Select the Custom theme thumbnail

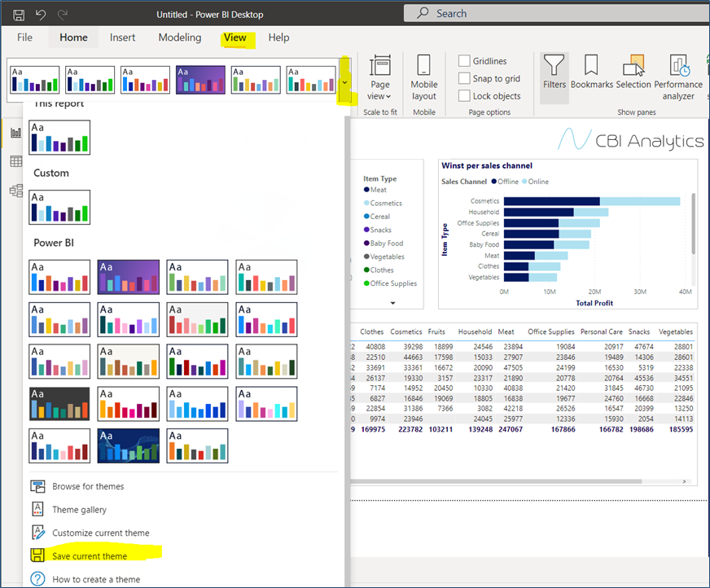point(59,207)
